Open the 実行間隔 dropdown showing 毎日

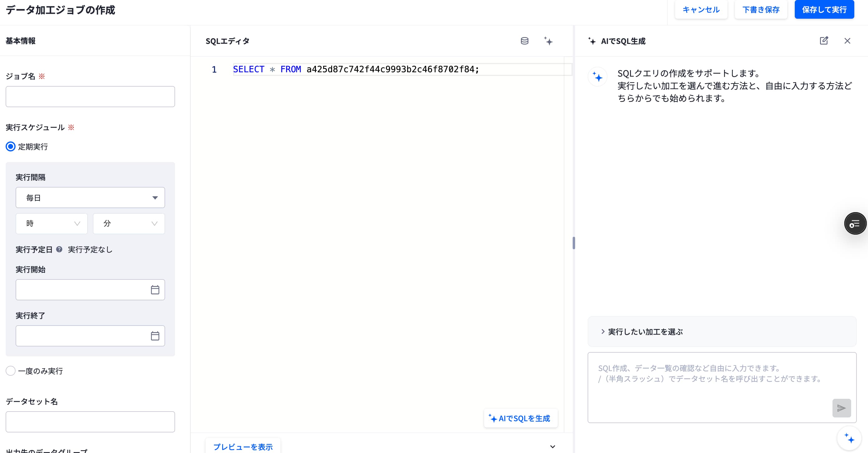90,198
